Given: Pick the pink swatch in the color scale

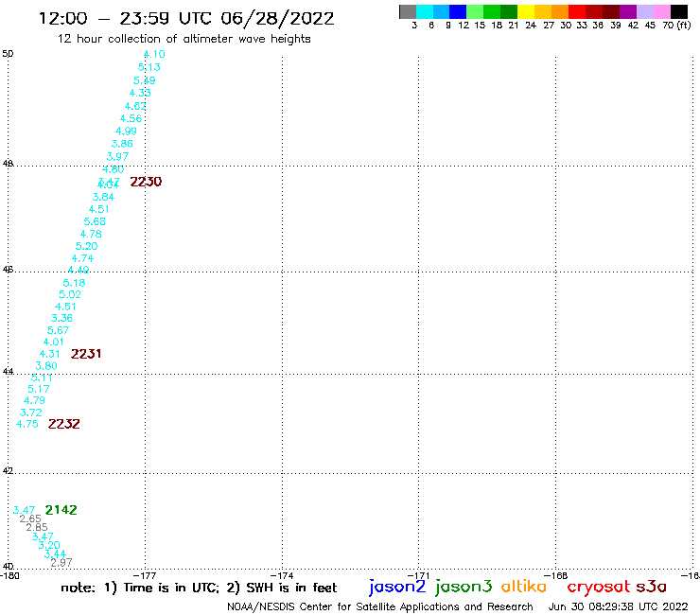Looking at the screenshot, I should 662,11.
